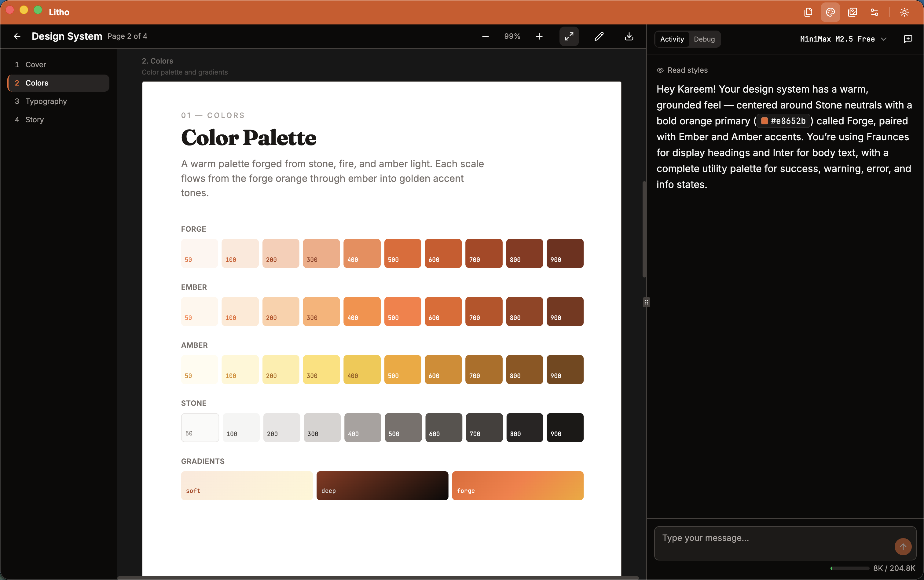924x580 pixels.
Task: Zoom out with the minus button
Action: [485, 36]
